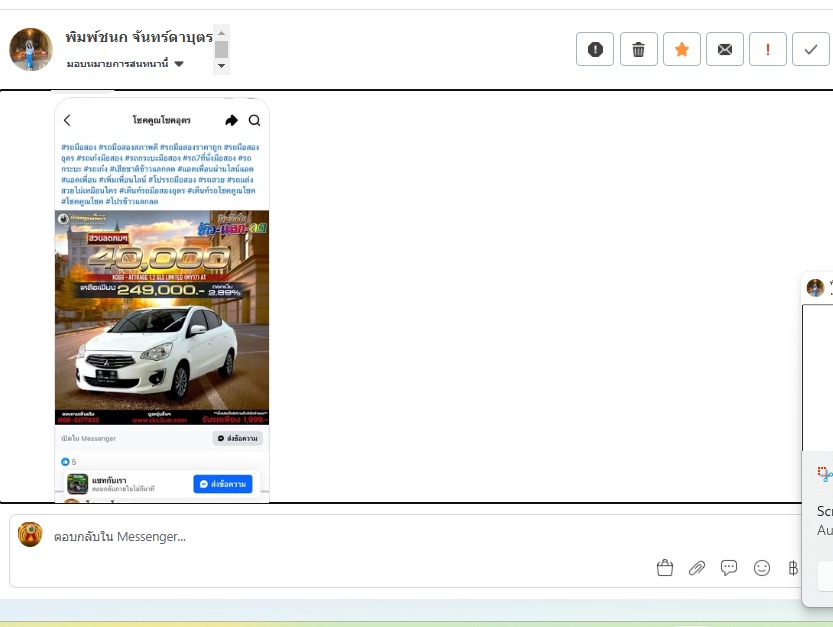
Task: Click gray ส่งข้อความ button below ad
Action: (237, 438)
